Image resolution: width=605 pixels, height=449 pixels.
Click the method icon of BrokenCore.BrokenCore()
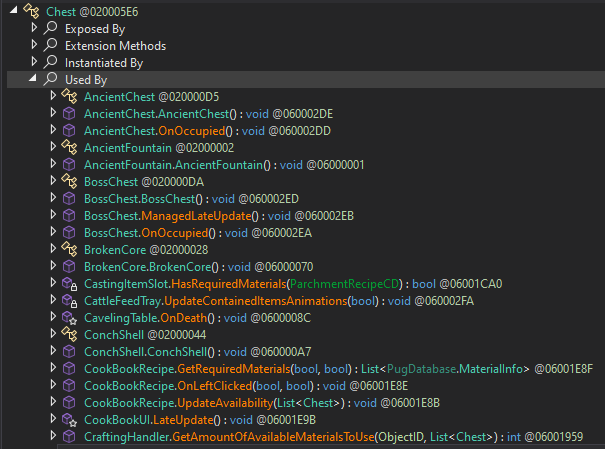69,266
